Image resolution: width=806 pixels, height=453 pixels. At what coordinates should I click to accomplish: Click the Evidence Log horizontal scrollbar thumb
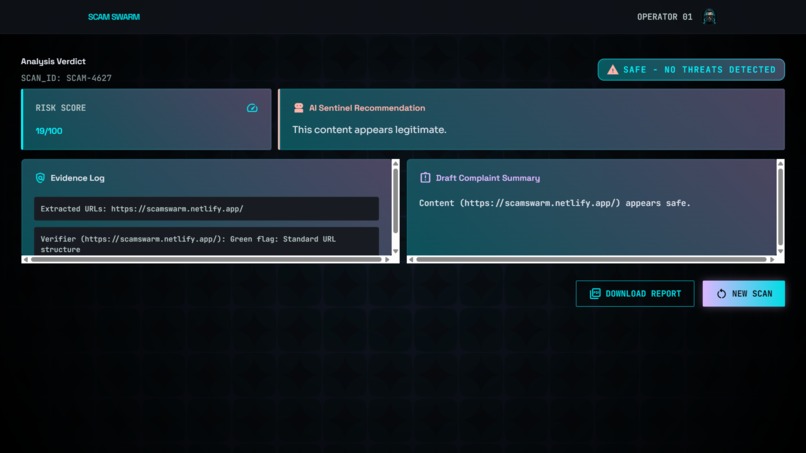point(206,260)
